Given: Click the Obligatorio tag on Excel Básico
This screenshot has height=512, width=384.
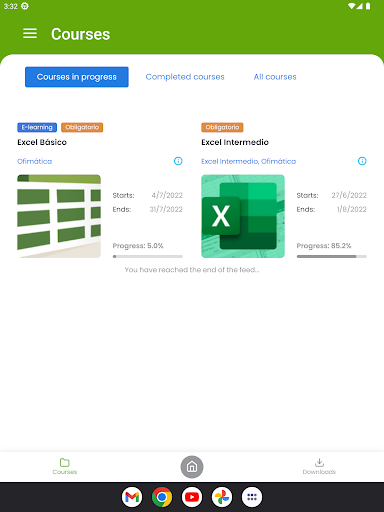Looking at the screenshot, I should coord(82,127).
